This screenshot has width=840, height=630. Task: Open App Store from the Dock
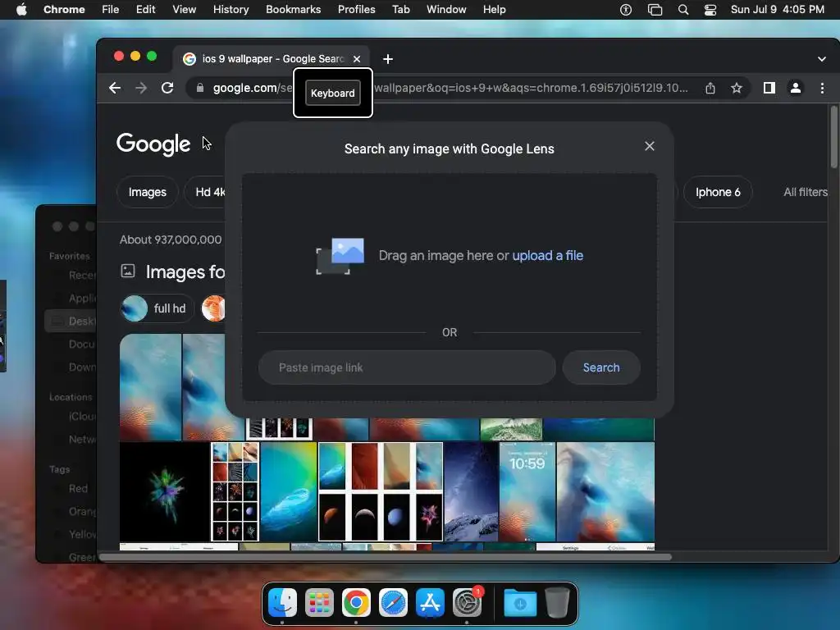(430, 603)
